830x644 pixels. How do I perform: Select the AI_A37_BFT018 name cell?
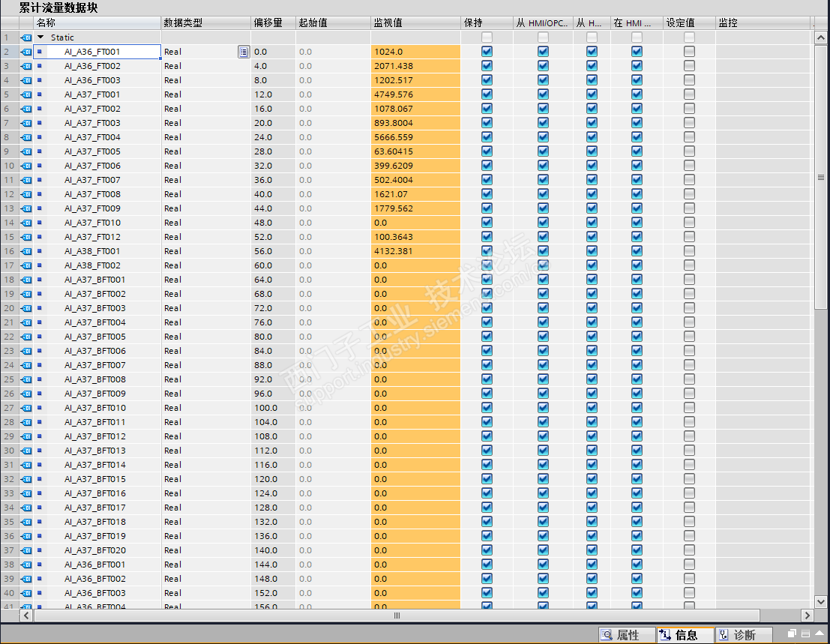pos(97,522)
